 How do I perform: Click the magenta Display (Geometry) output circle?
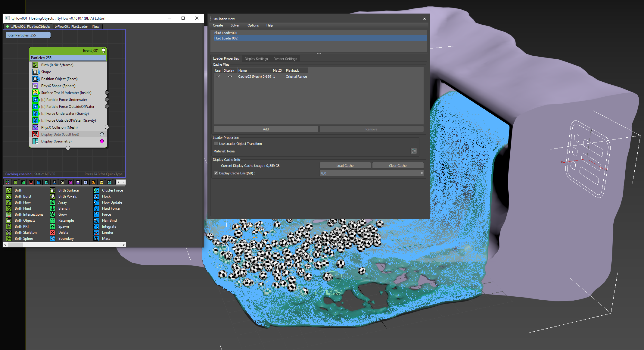(102, 141)
